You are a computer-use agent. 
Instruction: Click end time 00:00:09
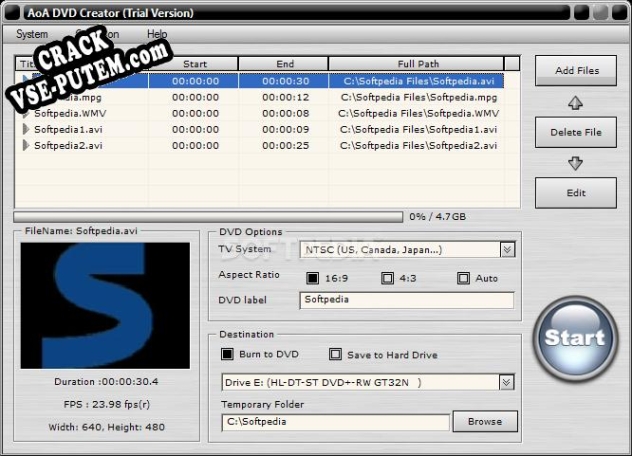click(285, 129)
